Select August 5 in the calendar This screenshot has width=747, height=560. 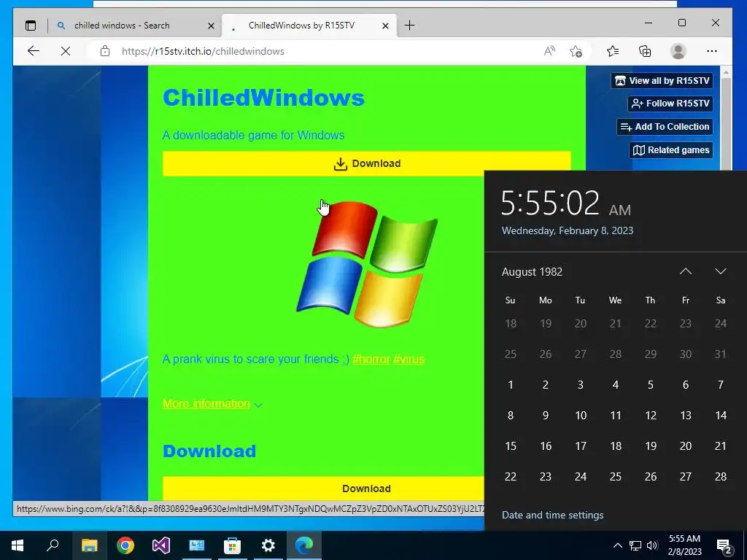point(650,385)
